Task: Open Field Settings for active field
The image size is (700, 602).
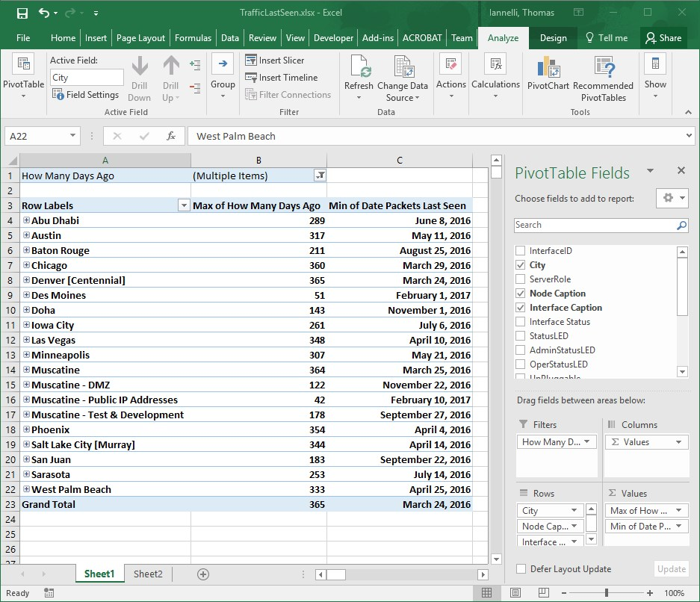Action: [x=85, y=95]
